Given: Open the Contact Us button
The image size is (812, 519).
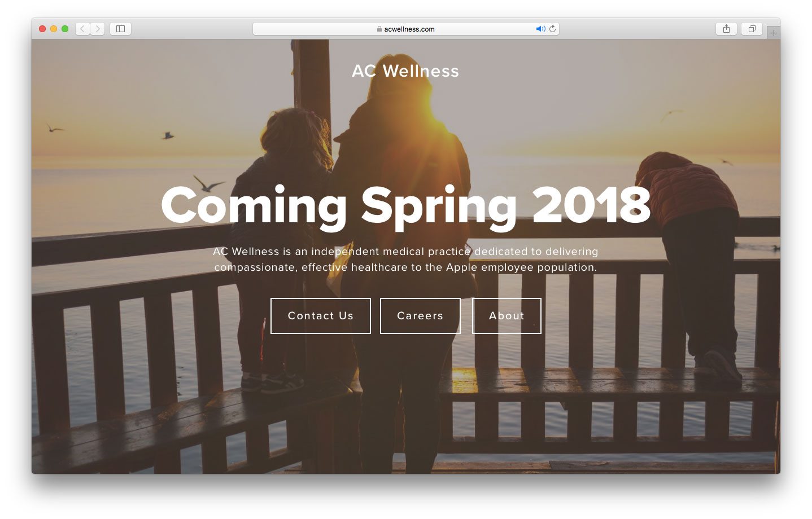Looking at the screenshot, I should (x=321, y=316).
